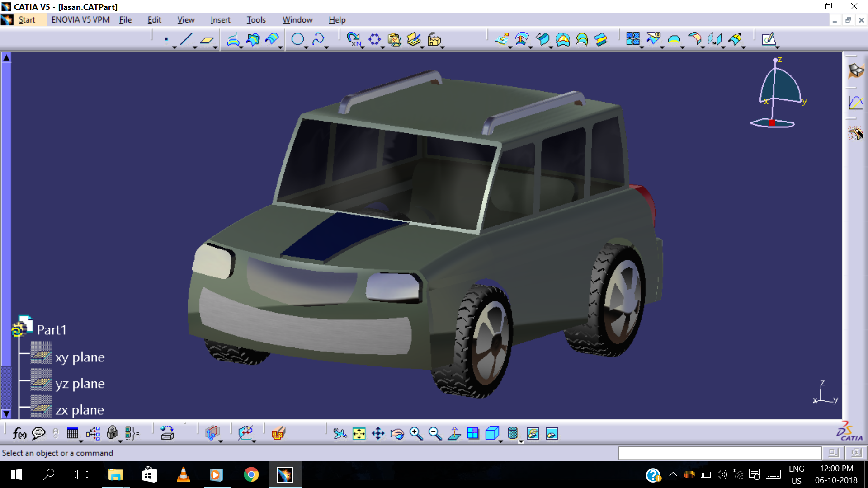Select the Spline curve tool
This screenshot has height=488, width=868.
(318, 40)
